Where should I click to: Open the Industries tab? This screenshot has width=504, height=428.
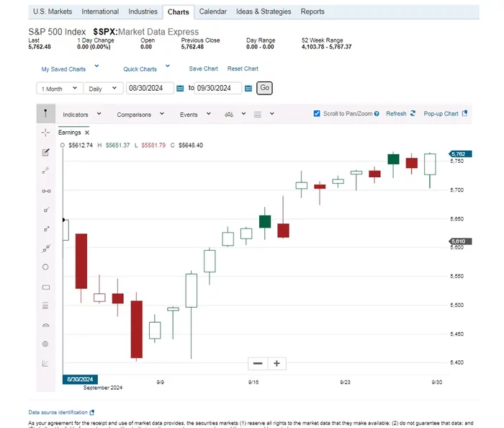pyautogui.click(x=143, y=12)
